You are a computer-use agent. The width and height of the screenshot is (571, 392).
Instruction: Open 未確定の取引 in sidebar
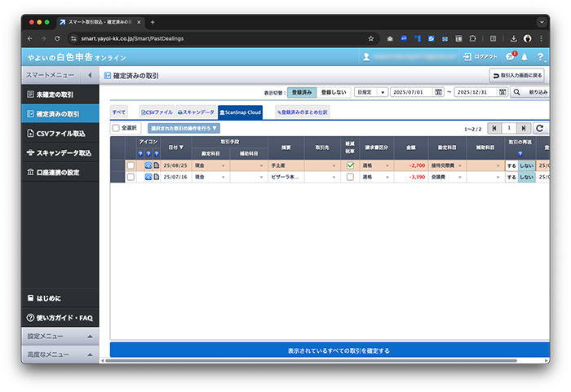click(60, 95)
